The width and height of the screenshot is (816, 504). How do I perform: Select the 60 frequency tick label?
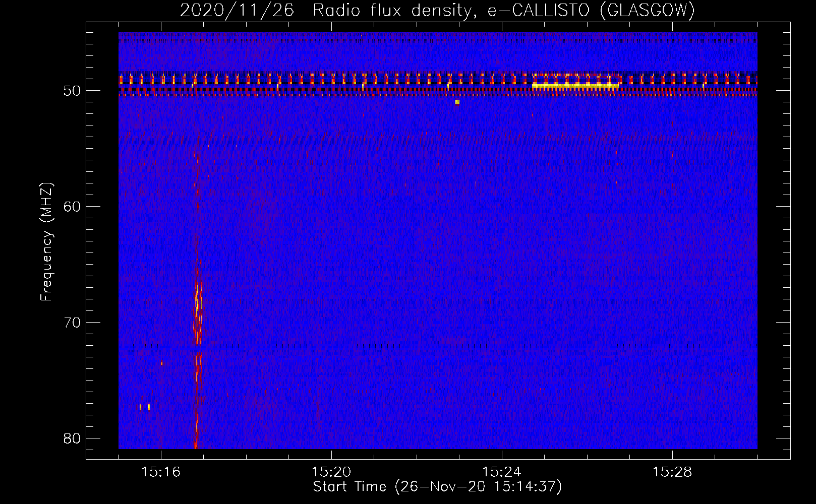tap(73, 207)
